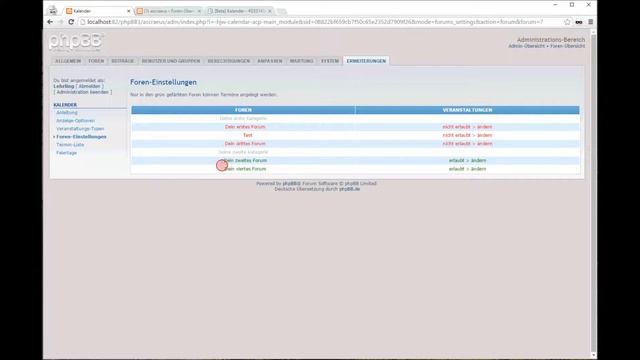
Task: Click the phpBB logo
Action: [76, 42]
